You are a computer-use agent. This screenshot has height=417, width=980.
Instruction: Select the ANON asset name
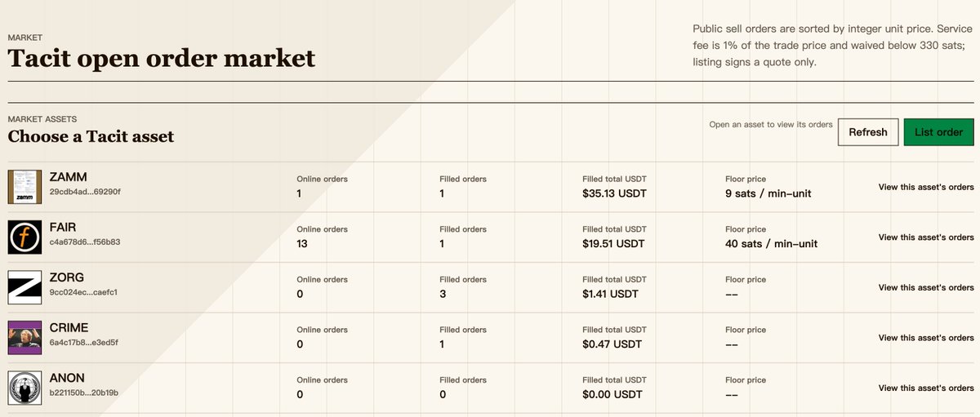point(66,378)
